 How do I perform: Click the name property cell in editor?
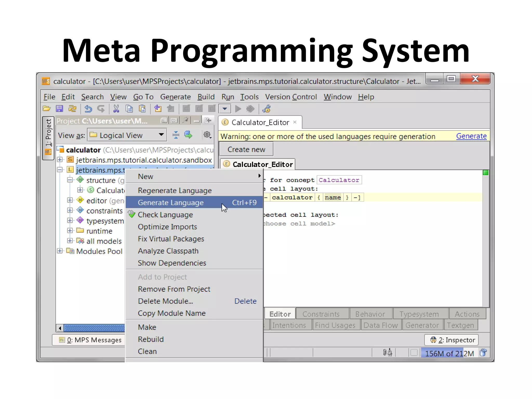point(333,197)
